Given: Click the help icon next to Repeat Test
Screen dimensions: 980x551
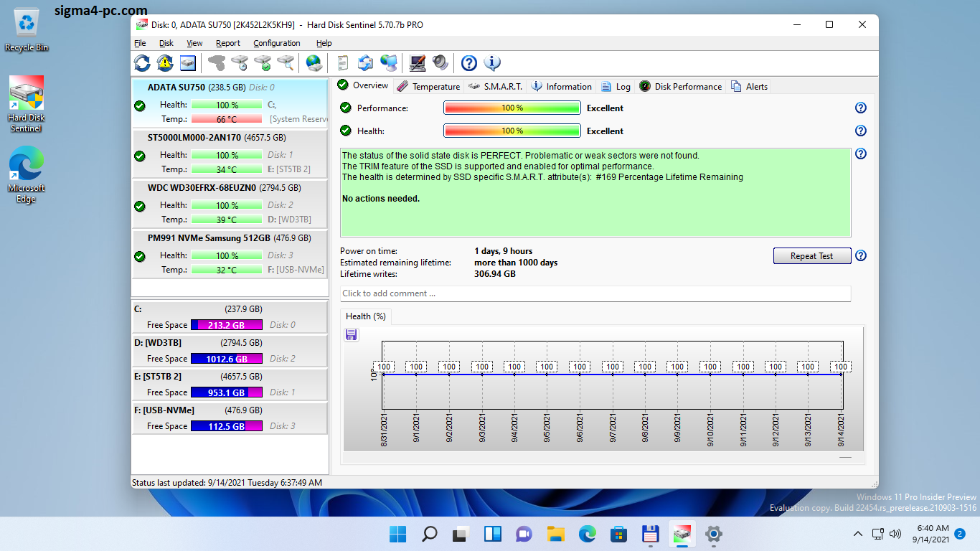Looking at the screenshot, I should 861,256.
